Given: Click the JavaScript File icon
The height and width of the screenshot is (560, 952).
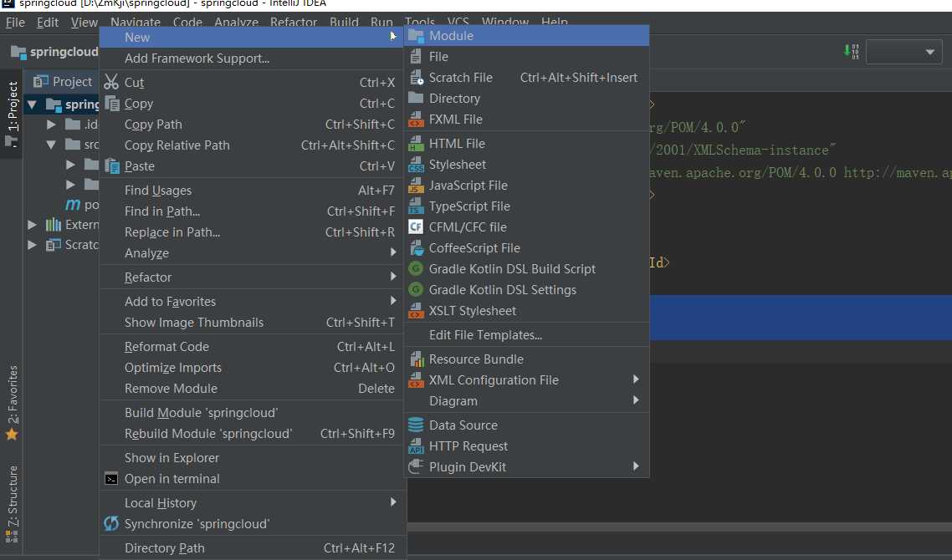Looking at the screenshot, I should tap(416, 185).
